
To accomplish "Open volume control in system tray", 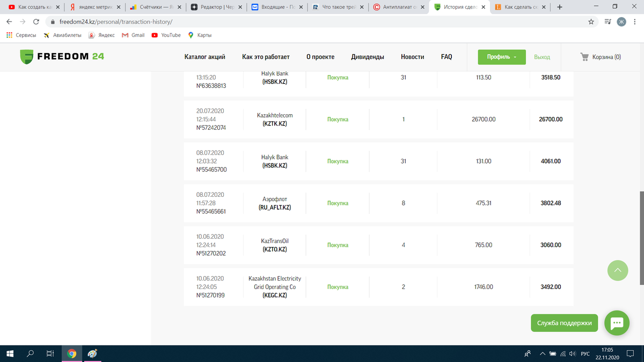I will pyautogui.click(x=573, y=354).
